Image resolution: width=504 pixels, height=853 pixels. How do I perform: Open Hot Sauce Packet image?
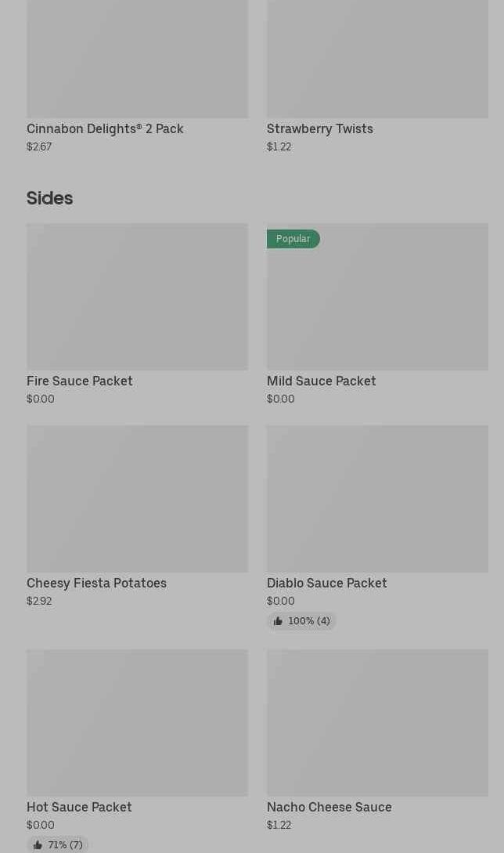(x=137, y=722)
